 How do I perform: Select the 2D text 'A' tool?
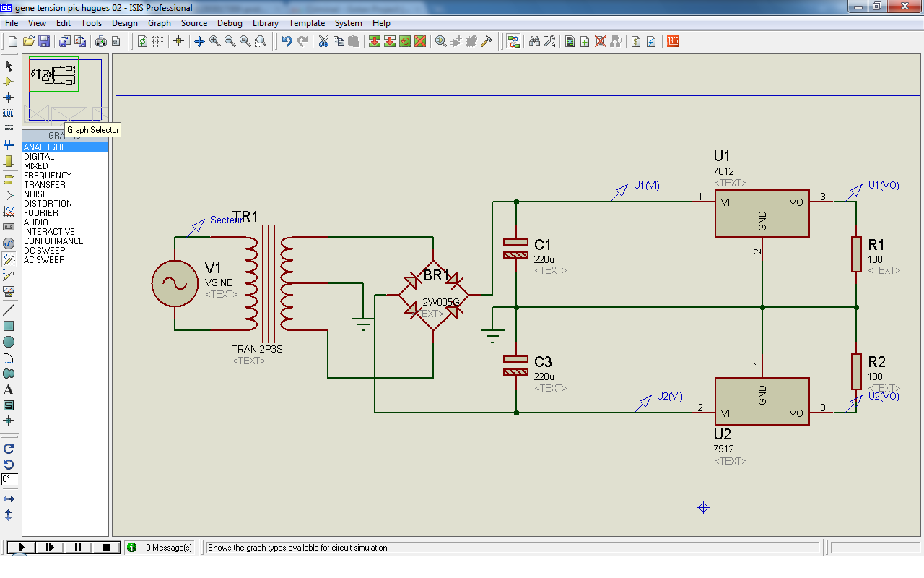[9, 389]
